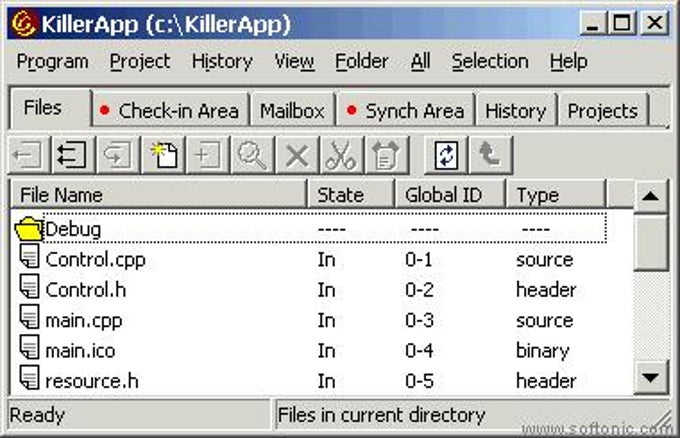680x438 pixels.
Task: Click the Type cell of Control.h
Action: pos(546,290)
